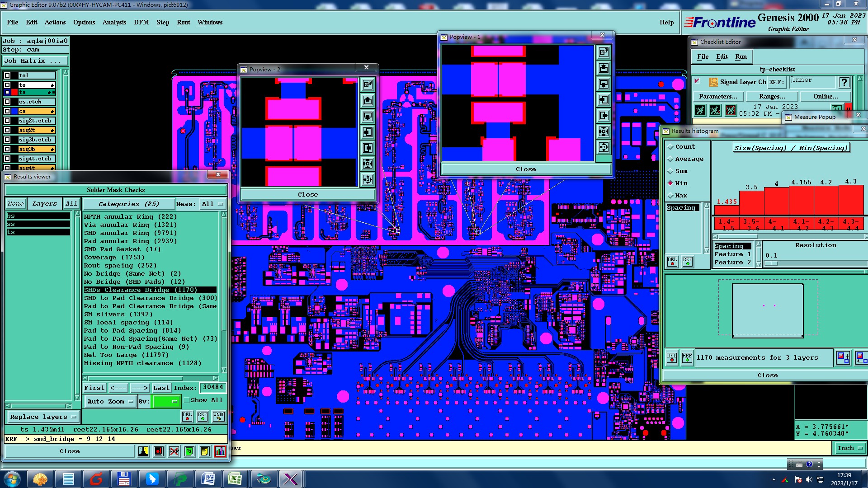Open the Analysis menu
Image resolution: width=868 pixels, height=488 pixels.
click(114, 22)
